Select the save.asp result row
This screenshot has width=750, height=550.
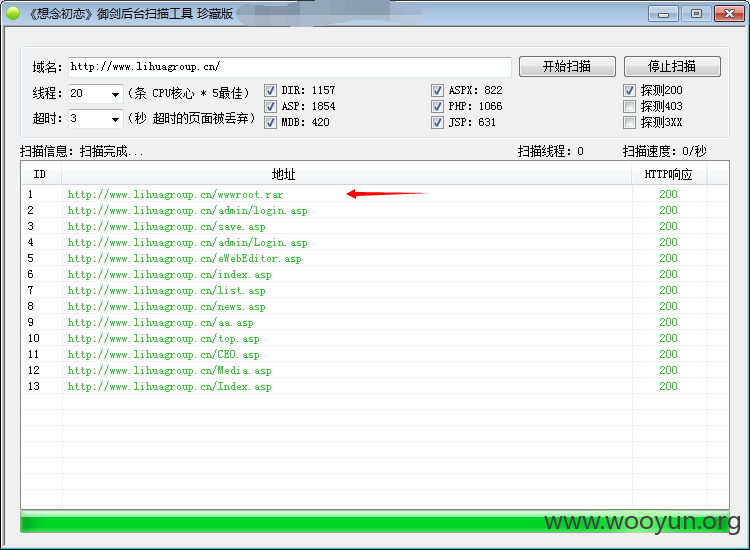coord(375,226)
